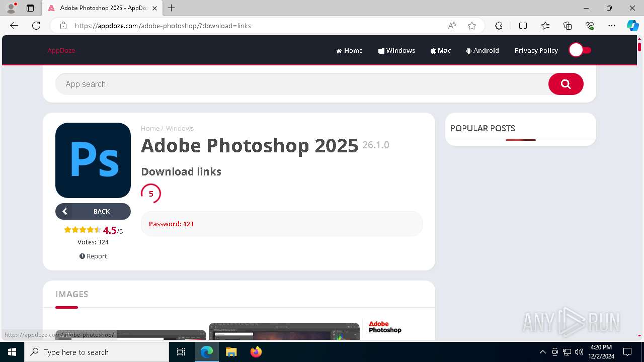Add page to favorites star icon
644x362 pixels.
[x=472, y=26]
